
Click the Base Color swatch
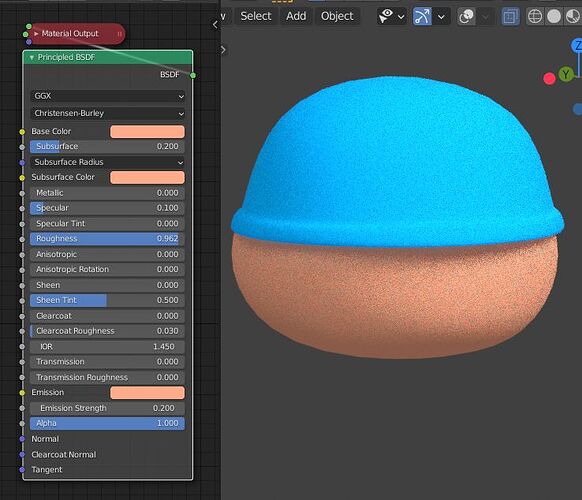[147, 132]
